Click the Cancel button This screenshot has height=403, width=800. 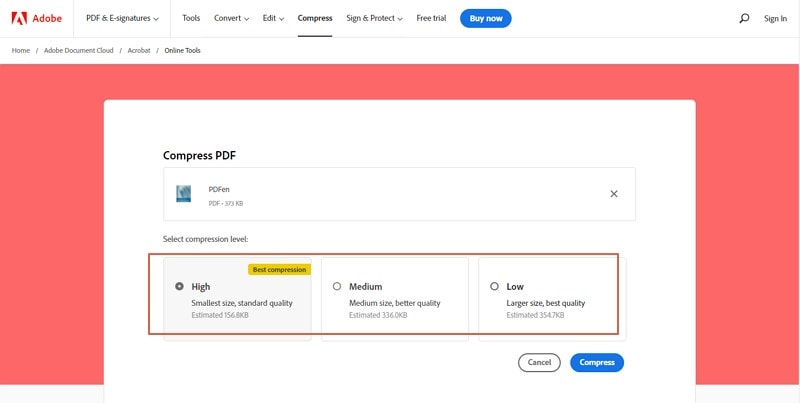point(539,363)
